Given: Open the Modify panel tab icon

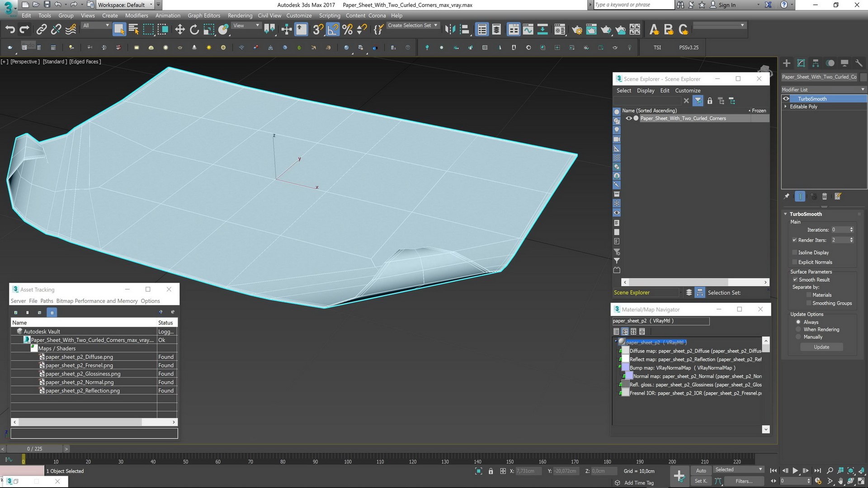Looking at the screenshot, I should 801,63.
